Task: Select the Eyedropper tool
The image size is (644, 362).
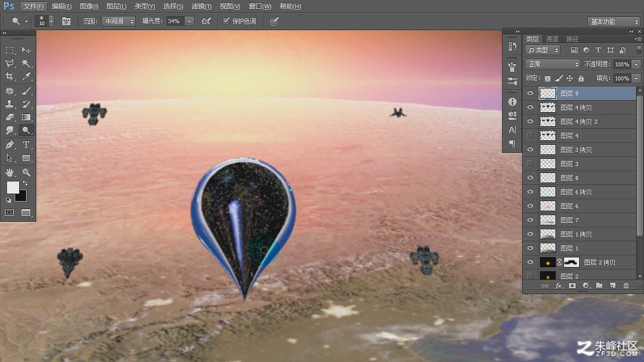Action: [26, 76]
